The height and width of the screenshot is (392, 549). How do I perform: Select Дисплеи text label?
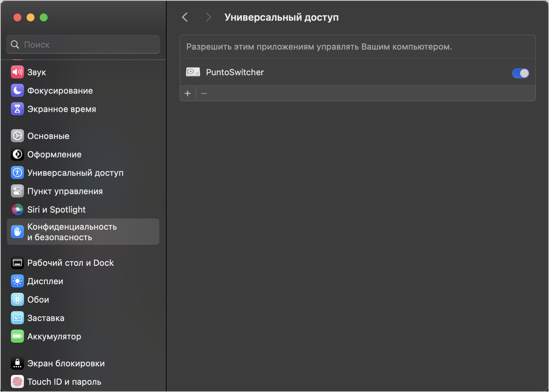tap(45, 281)
